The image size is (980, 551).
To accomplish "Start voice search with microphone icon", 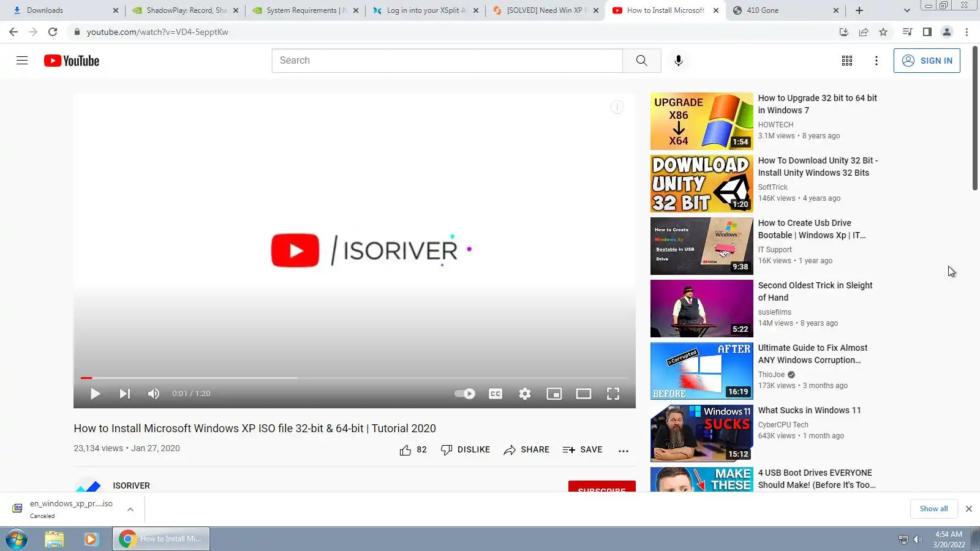I will click(x=678, y=61).
